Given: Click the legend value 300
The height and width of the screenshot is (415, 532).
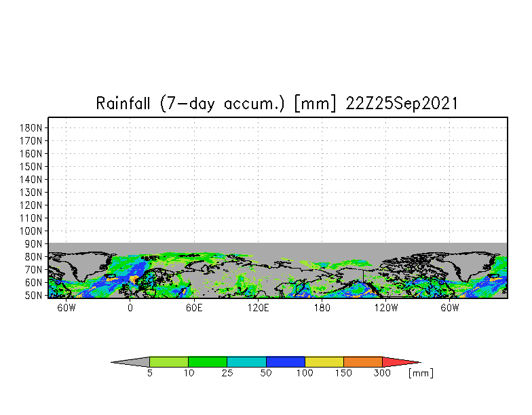Looking at the screenshot, I should tap(383, 373).
